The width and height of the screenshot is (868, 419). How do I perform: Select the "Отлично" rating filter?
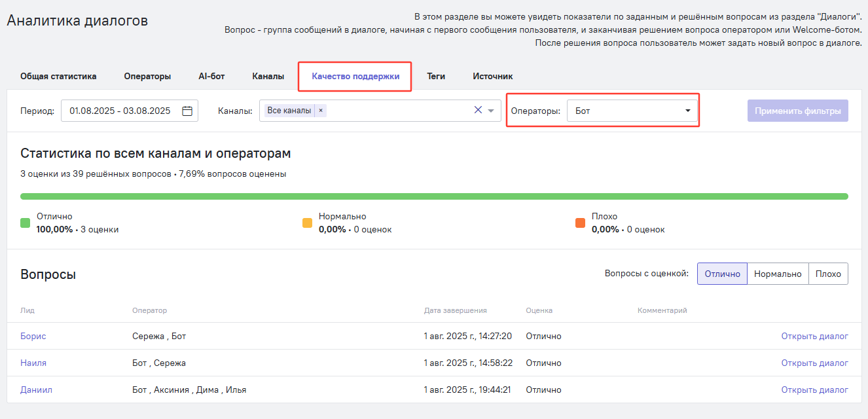click(722, 274)
